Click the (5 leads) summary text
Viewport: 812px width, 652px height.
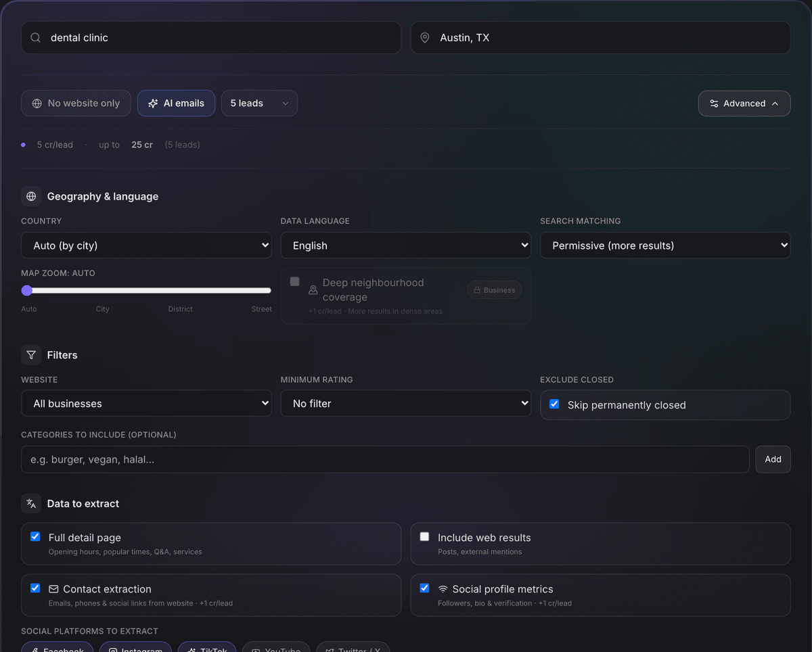[183, 145]
